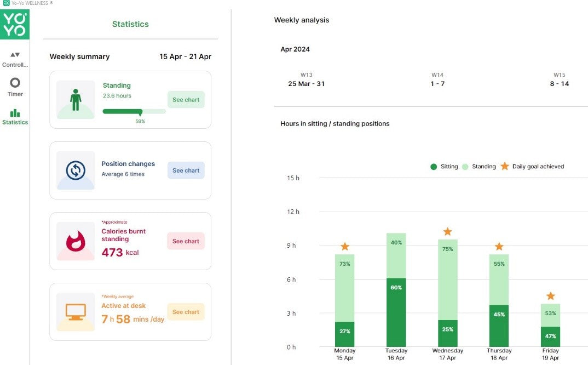This screenshot has height=365, width=588.
Task: Click the Yo-Yo logo in the sidebar
Action: click(x=15, y=25)
